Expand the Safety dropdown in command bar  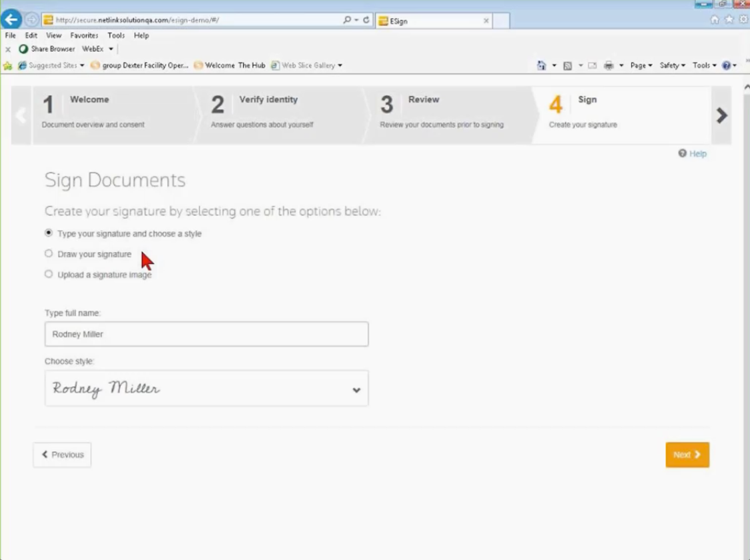(x=672, y=65)
